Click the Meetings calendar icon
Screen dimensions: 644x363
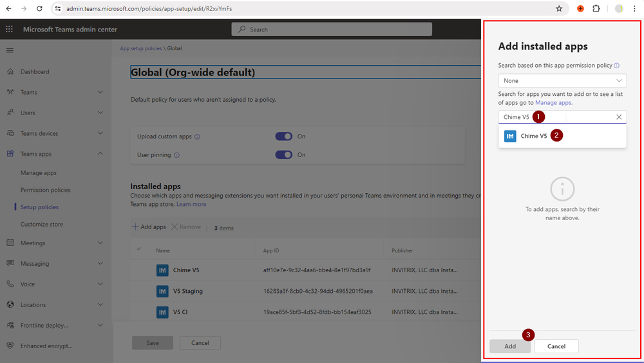click(x=10, y=243)
